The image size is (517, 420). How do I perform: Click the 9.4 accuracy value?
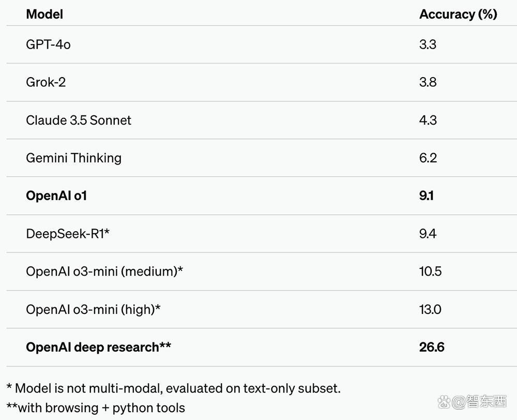coord(428,234)
